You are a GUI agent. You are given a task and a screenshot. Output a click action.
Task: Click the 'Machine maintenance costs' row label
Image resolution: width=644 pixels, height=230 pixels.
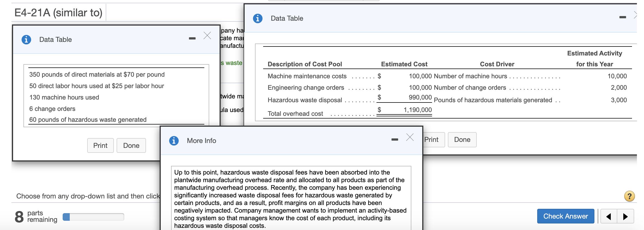pos(307,76)
